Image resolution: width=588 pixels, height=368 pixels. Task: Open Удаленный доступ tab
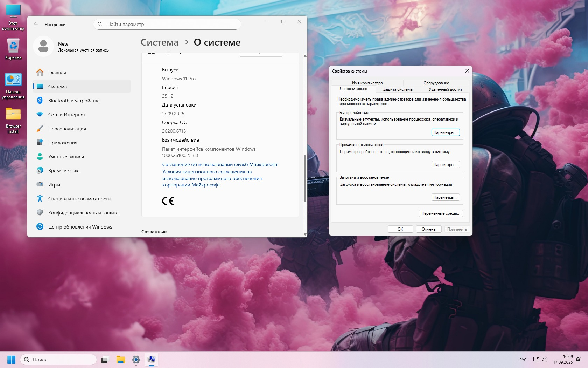445,89
